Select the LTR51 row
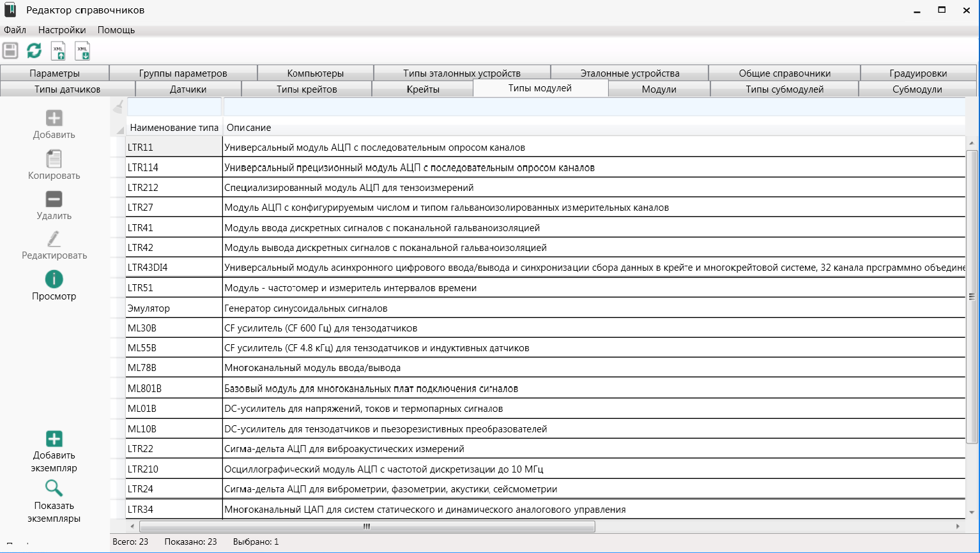 point(546,288)
